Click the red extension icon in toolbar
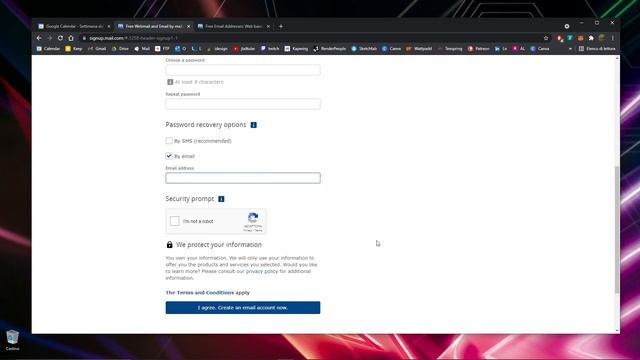This screenshot has height=360, width=640. (560, 38)
